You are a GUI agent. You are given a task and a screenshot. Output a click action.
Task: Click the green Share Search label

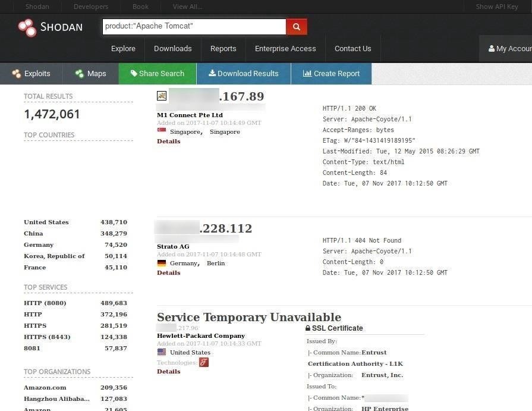point(162,73)
